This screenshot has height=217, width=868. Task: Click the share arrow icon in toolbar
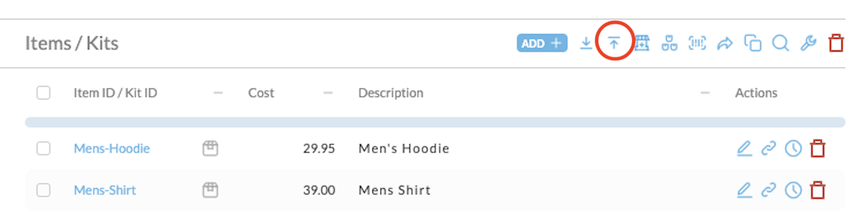[x=725, y=43]
